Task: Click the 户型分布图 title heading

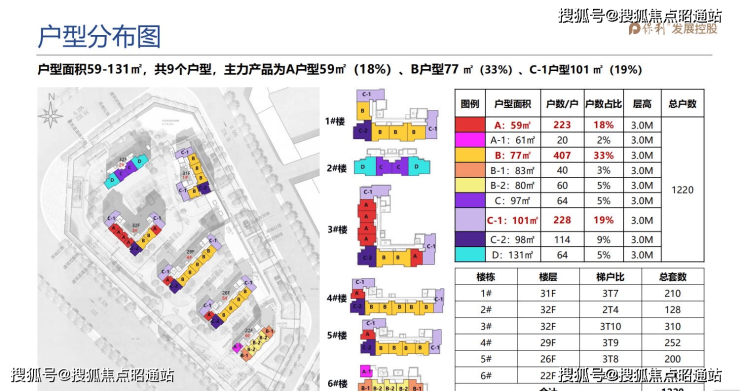Action: point(100,37)
